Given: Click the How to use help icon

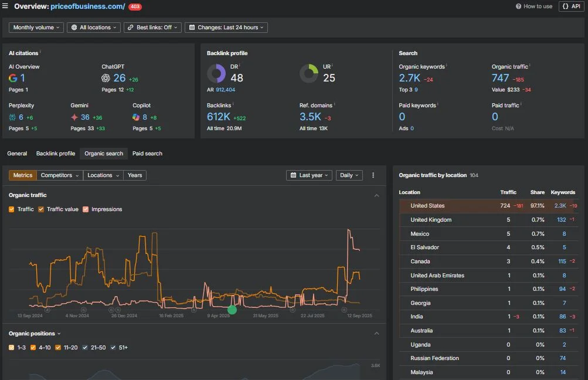Looking at the screenshot, I should [x=518, y=6].
